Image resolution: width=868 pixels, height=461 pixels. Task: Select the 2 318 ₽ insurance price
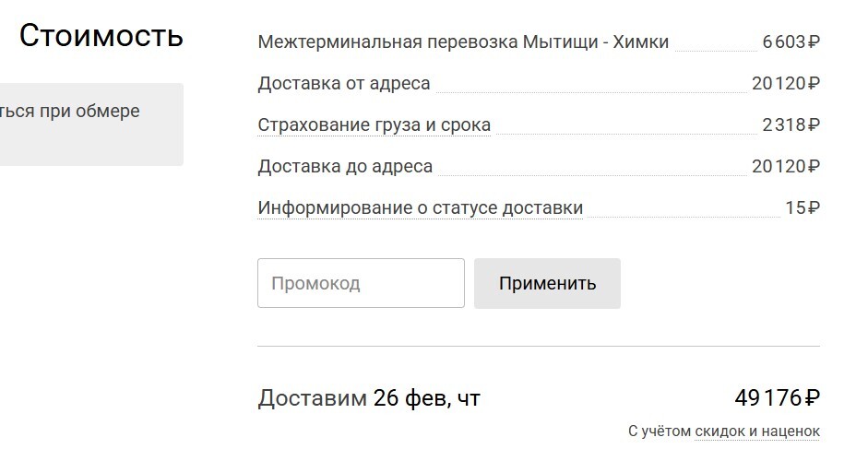791,124
